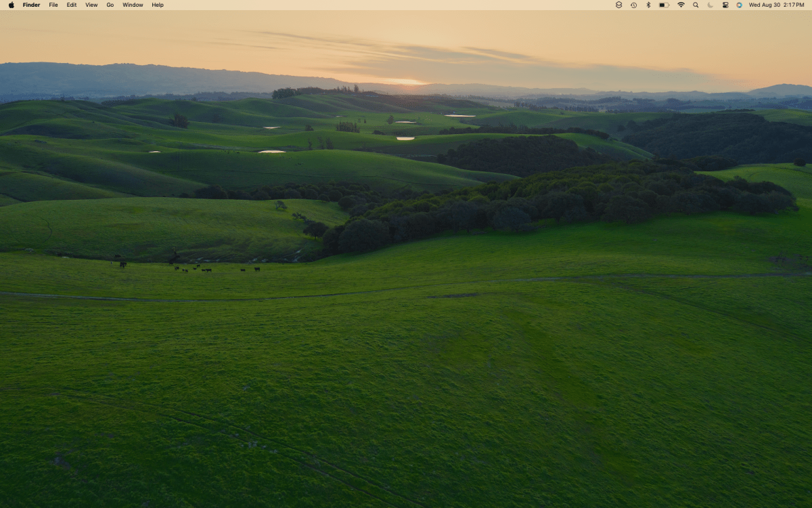Click the date and time to open Notification Center
Screen dimensions: 812x508
[x=778, y=5]
